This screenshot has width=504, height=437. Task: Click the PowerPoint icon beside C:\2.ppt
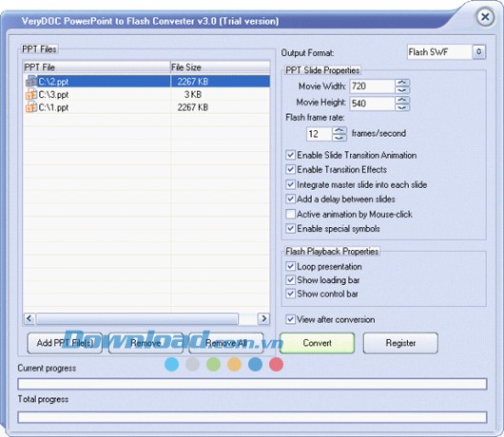point(31,82)
